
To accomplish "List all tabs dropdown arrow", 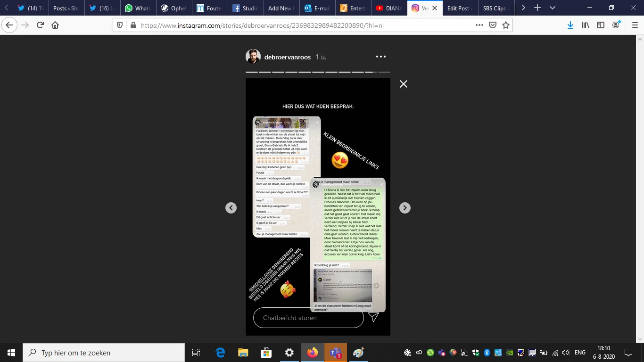I will pos(553,8).
